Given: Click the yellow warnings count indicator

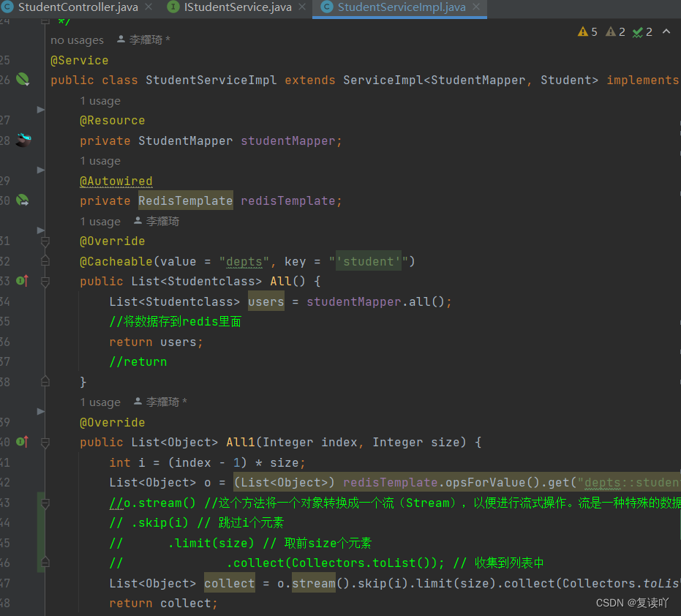Looking at the screenshot, I should pos(587,31).
